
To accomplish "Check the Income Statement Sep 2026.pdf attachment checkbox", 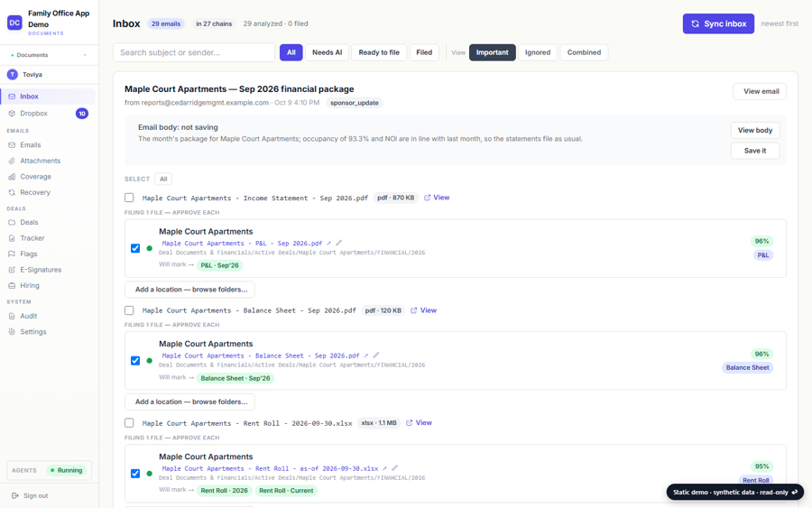I will [x=129, y=198].
